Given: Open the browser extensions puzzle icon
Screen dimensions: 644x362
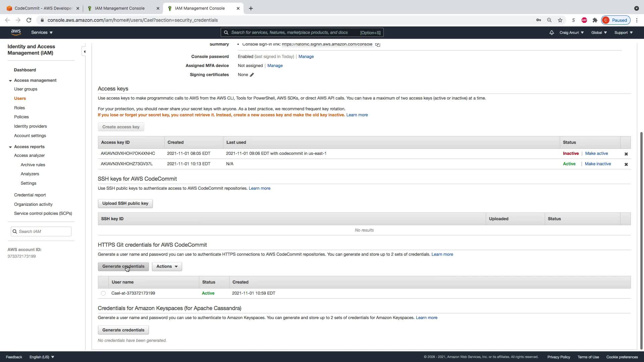Looking at the screenshot, I should coord(595,20).
